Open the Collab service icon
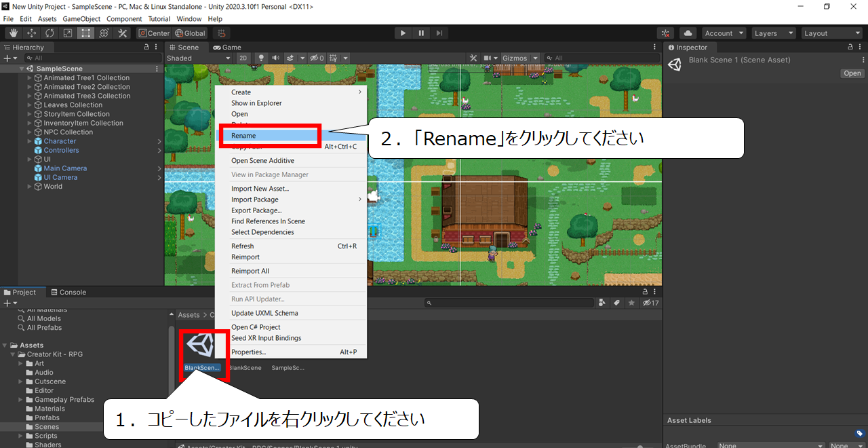The width and height of the screenshot is (868, 448). point(666,33)
